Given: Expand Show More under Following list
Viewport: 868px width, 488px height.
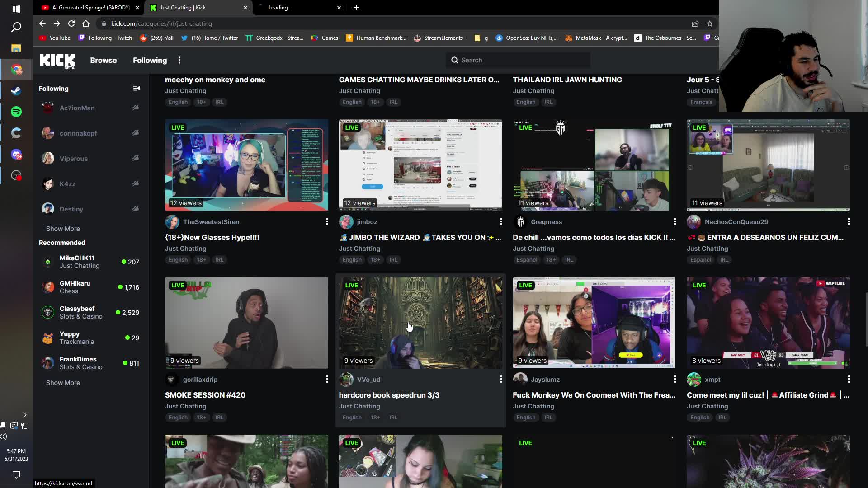Looking at the screenshot, I should click(63, 229).
